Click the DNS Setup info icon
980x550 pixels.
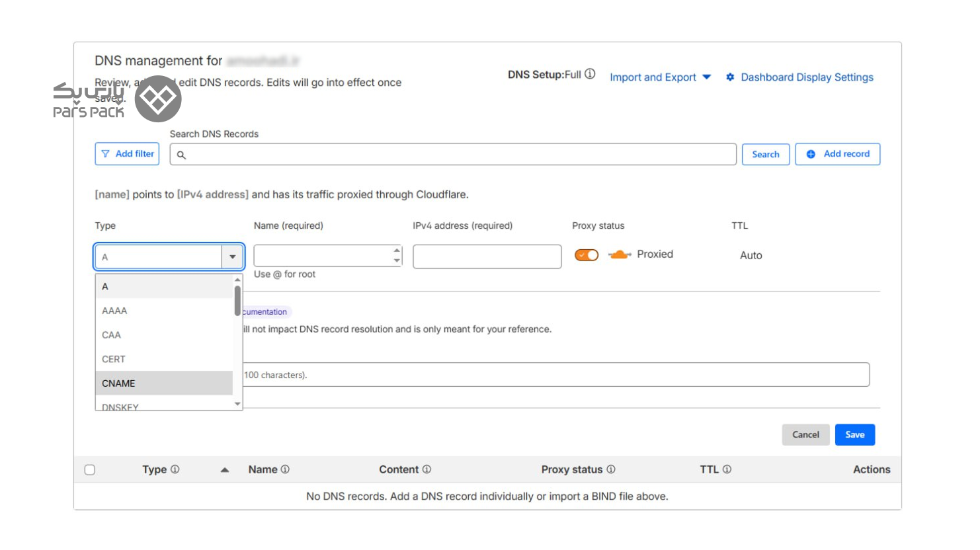tap(590, 74)
